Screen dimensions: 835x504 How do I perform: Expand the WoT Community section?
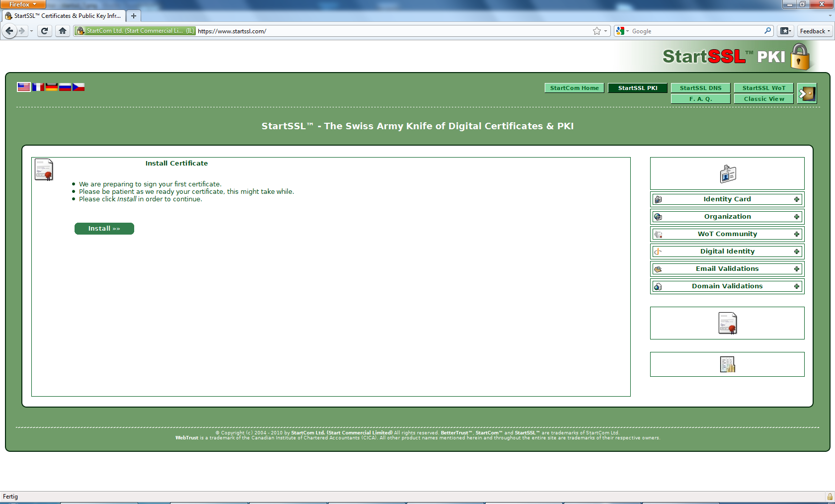click(797, 234)
